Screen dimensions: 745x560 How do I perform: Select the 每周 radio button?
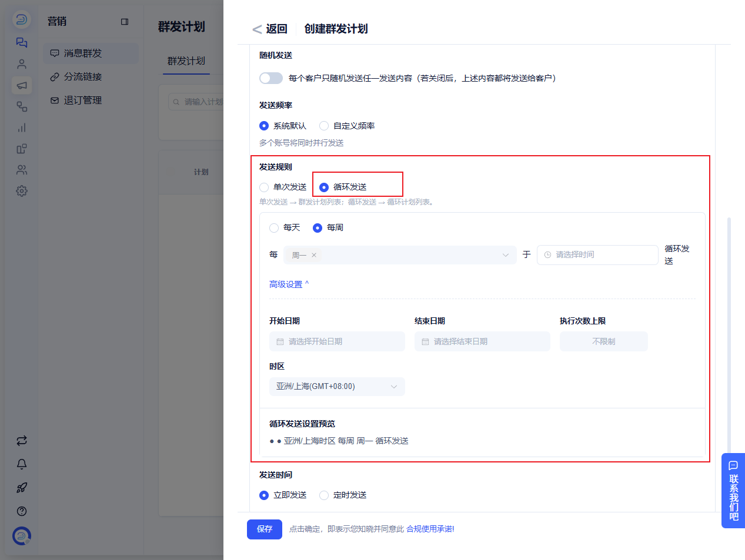click(x=318, y=228)
